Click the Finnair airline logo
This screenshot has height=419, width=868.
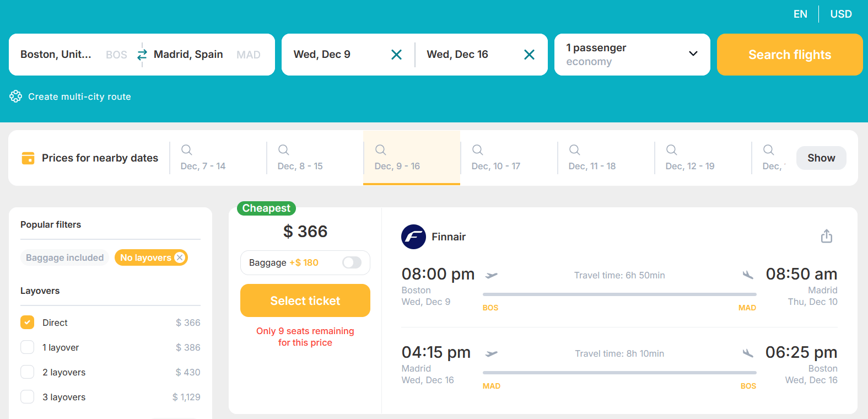tap(413, 237)
